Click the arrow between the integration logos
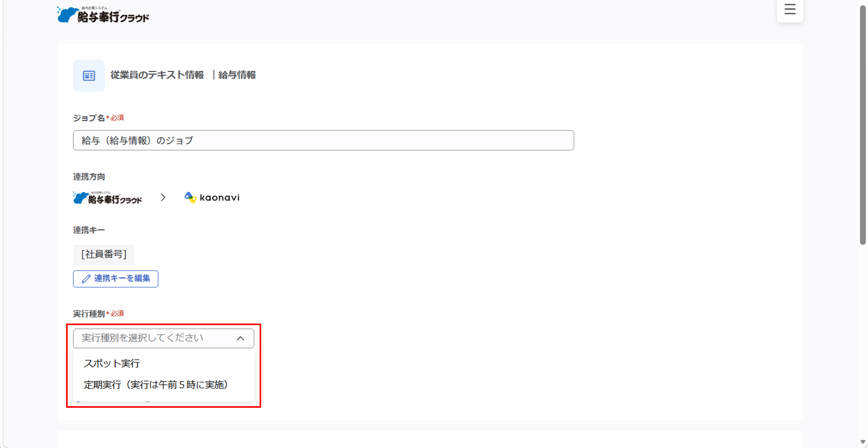 [x=163, y=197]
